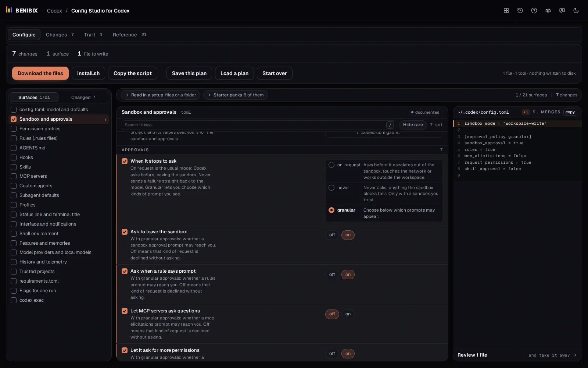The width and height of the screenshot is (588, 368).
Task: Select the never radio option
Action: [331, 188]
